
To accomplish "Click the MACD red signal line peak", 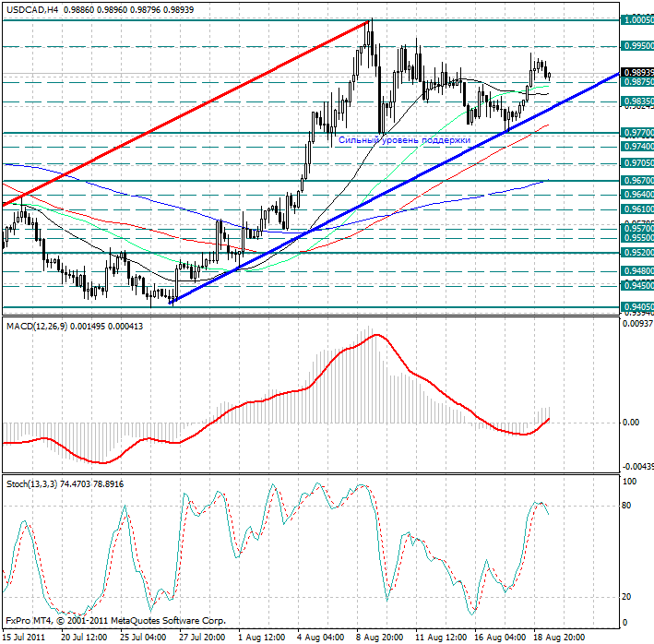I will coord(376,335).
